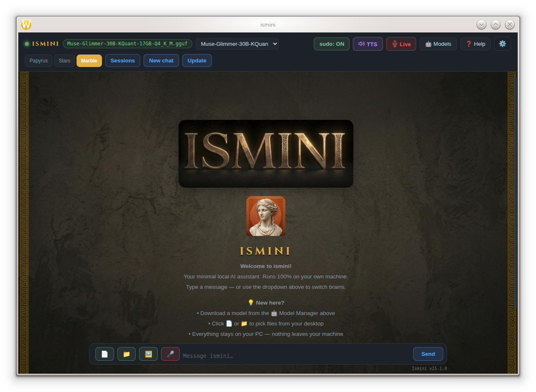The width and height of the screenshot is (536, 392).
Task: Click the Update button
Action: 197,61
